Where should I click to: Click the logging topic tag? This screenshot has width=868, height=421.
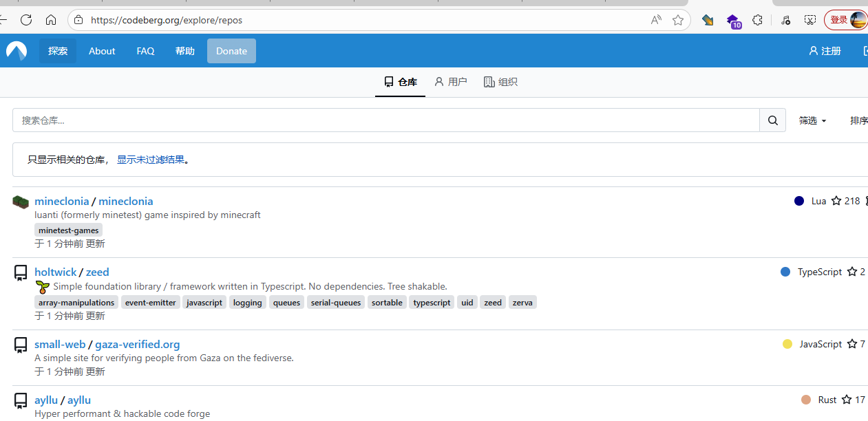(247, 302)
